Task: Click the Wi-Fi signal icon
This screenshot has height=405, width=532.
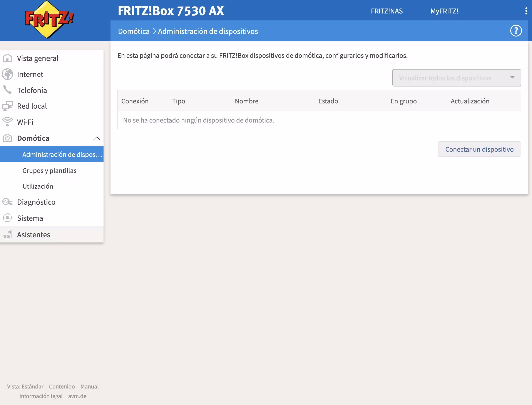Action: click(7, 122)
